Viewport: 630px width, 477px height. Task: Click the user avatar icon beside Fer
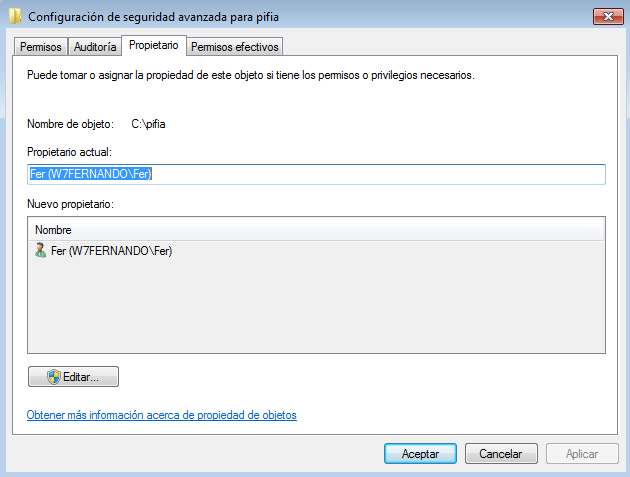point(40,250)
